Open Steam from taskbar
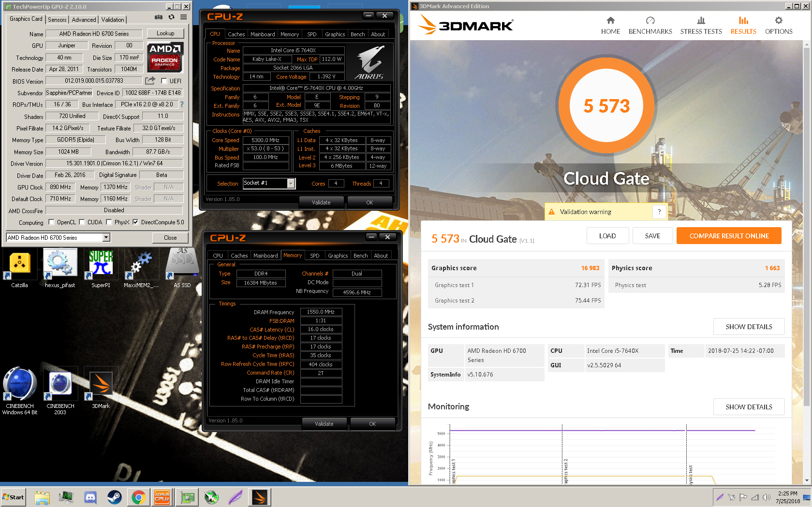The image size is (812, 507). click(x=115, y=497)
